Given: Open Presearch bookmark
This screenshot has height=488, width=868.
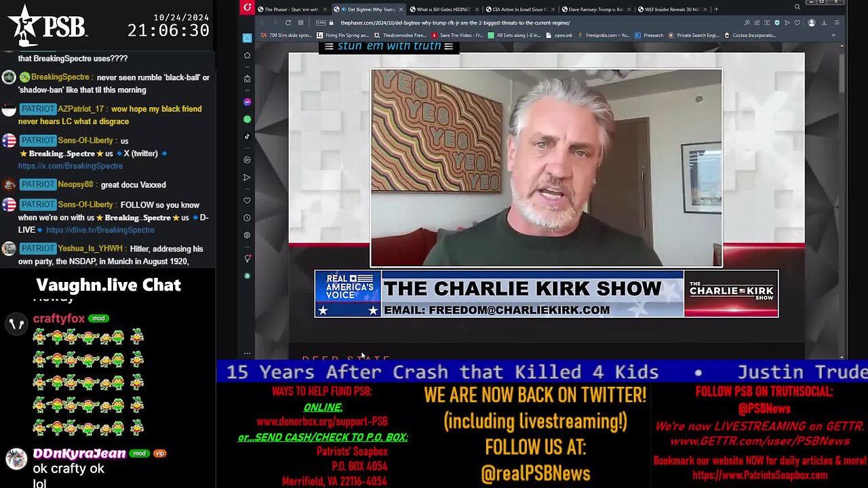Looking at the screenshot, I should 649,35.
